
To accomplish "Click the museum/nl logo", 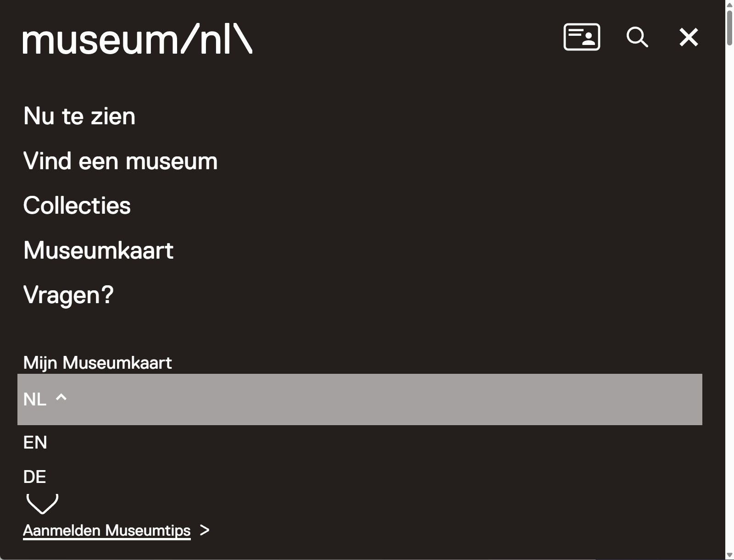I will [137, 39].
